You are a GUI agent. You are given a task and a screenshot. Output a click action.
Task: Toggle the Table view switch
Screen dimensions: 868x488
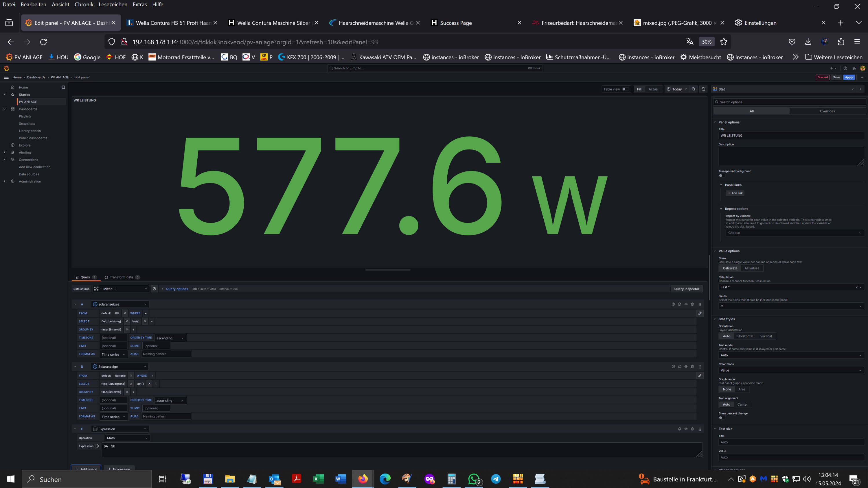click(x=624, y=89)
